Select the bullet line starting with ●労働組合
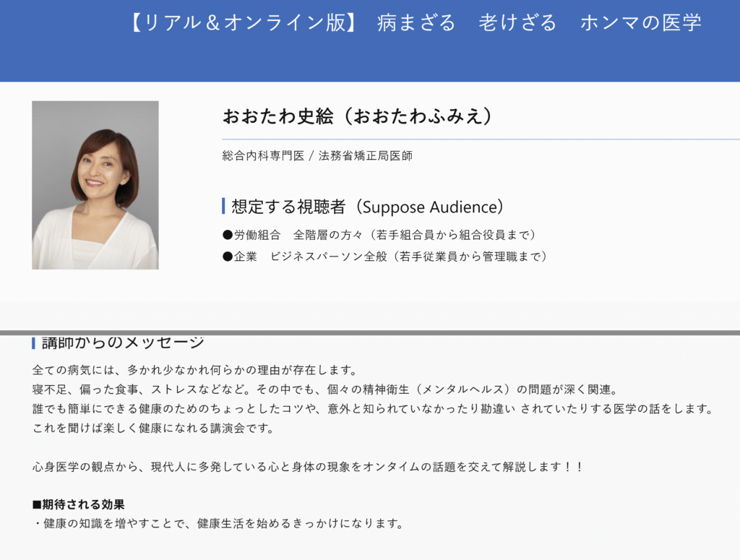 [x=379, y=234]
